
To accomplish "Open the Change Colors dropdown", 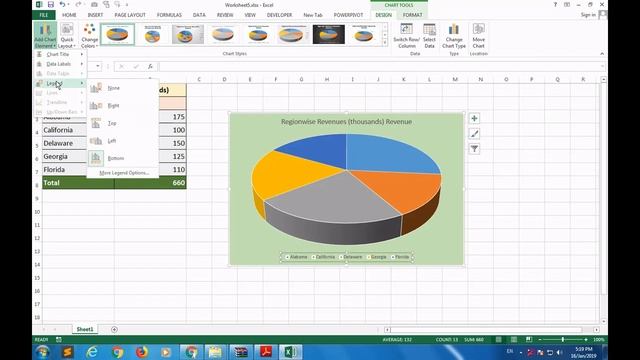I will [89, 35].
